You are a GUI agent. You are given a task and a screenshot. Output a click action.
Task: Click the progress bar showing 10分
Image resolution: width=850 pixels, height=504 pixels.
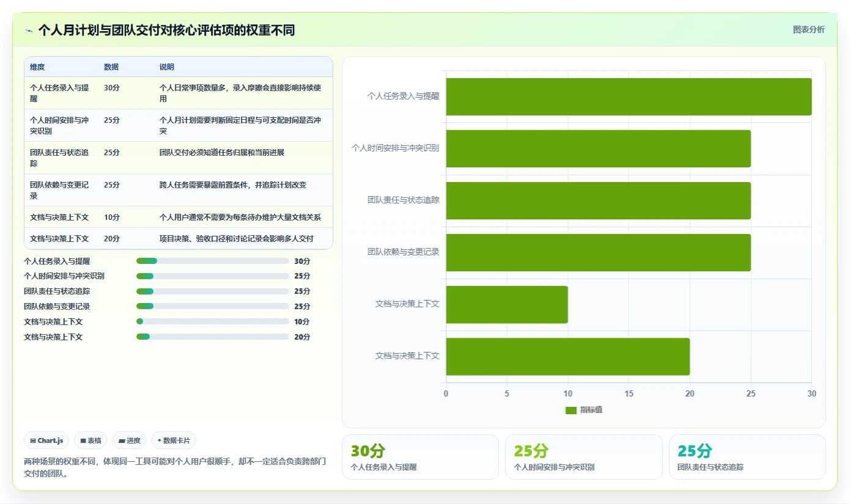(x=213, y=321)
